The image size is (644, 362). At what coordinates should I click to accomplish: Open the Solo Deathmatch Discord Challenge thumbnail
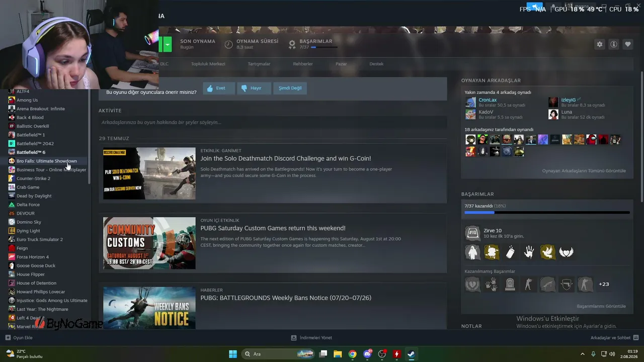[x=149, y=173]
